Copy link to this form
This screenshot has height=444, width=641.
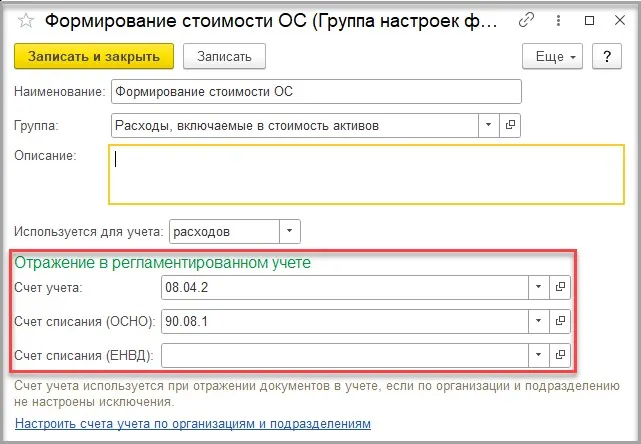[527, 19]
